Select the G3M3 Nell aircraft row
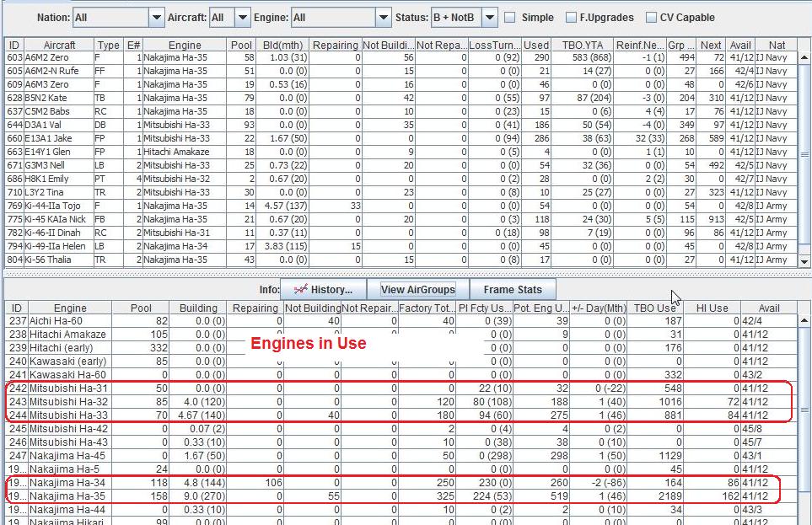 click(401, 165)
